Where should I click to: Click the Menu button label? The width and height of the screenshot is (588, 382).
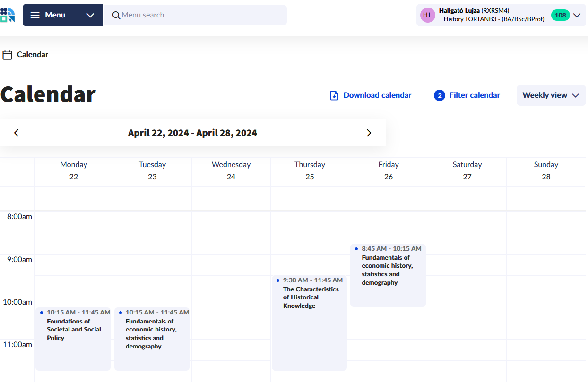55,15
